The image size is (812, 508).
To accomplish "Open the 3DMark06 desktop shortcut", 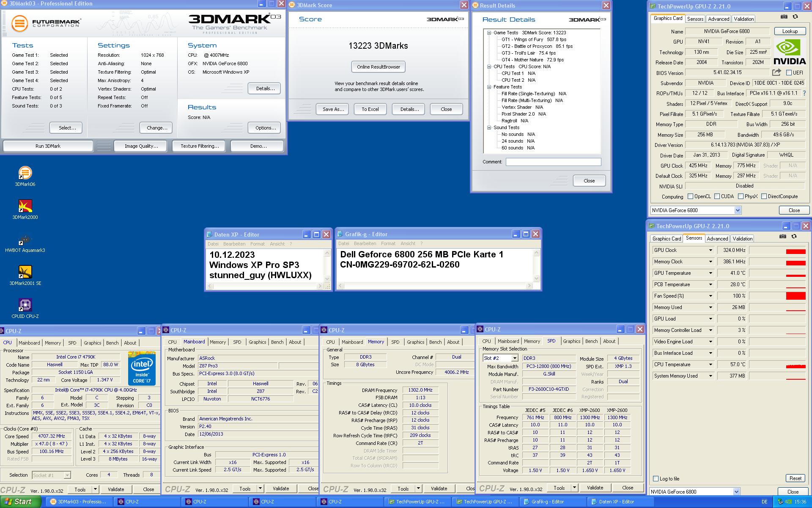I will [x=25, y=176].
